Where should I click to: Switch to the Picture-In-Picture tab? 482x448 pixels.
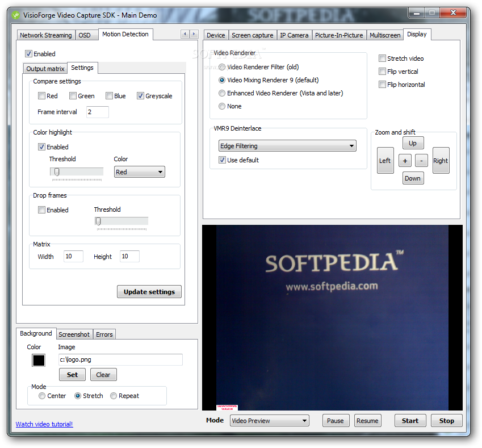click(x=339, y=35)
